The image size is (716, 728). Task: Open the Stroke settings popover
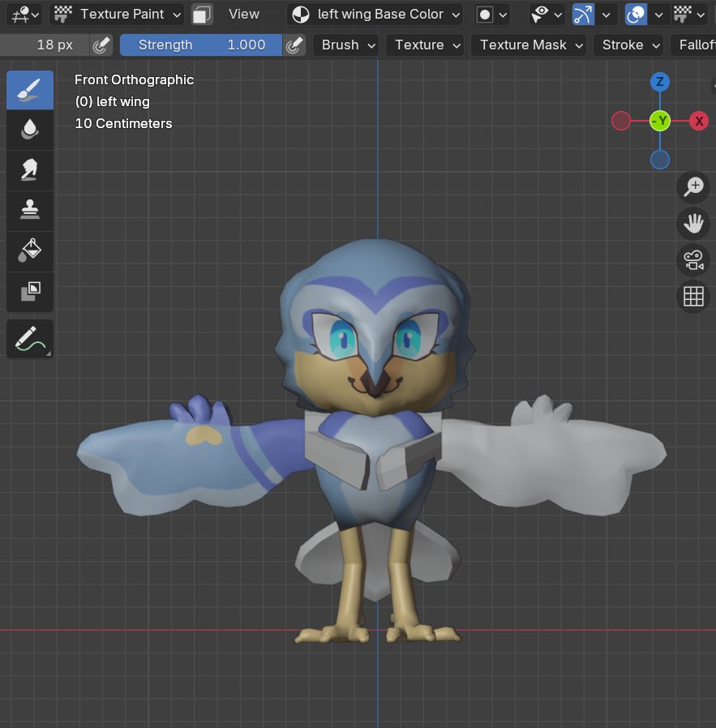[628, 45]
